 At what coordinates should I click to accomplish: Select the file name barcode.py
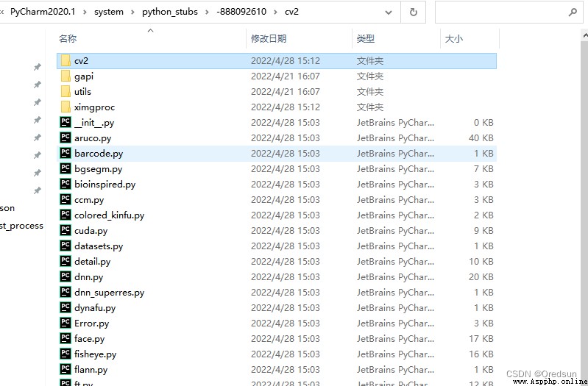pos(99,153)
